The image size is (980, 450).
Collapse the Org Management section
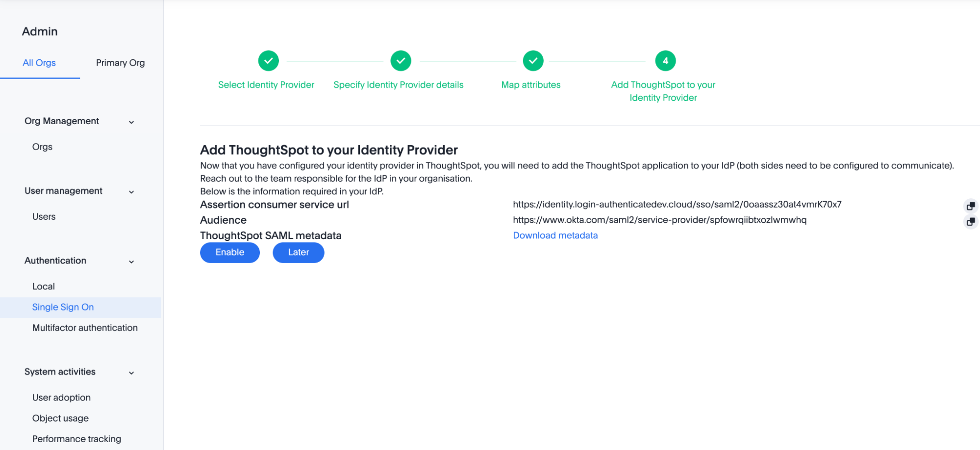tap(131, 121)
